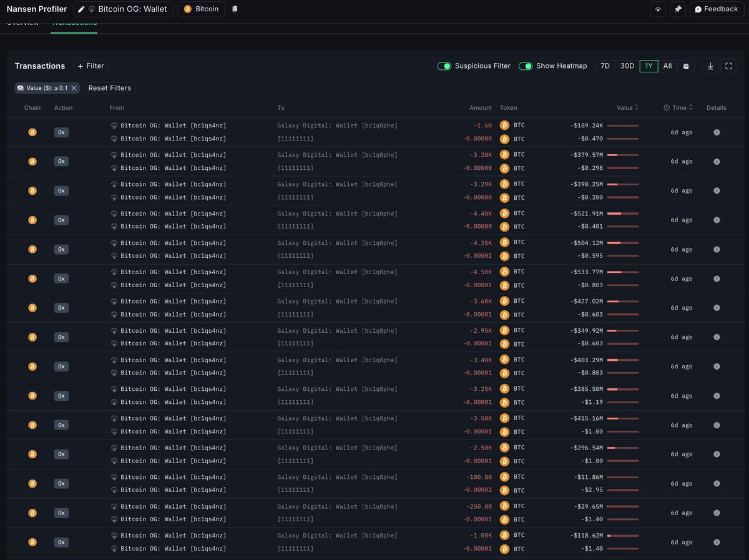The width and height of the screenshot is (749, 560).
Task: Select the -3.60K amount cell
Action: pyautogui.click(x=481, y=302)
